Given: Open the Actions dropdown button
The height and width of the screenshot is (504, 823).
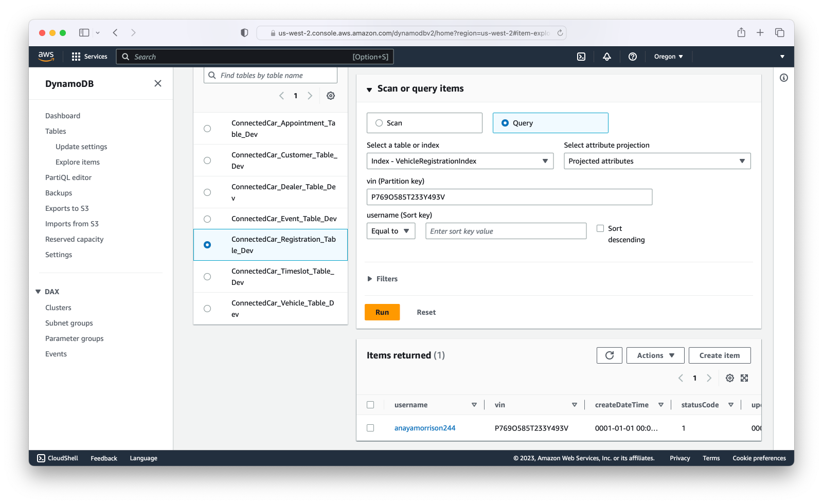Looking at the screenshot, I should pos(655,355).
